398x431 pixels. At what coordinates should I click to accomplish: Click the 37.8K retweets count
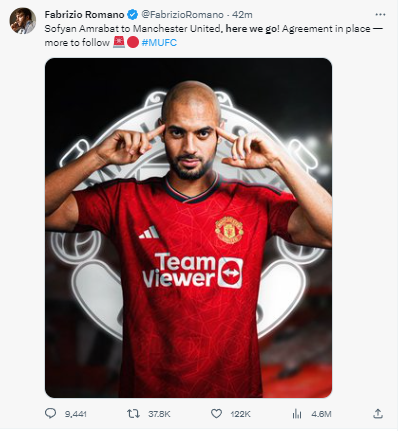[x=159, y=414]
